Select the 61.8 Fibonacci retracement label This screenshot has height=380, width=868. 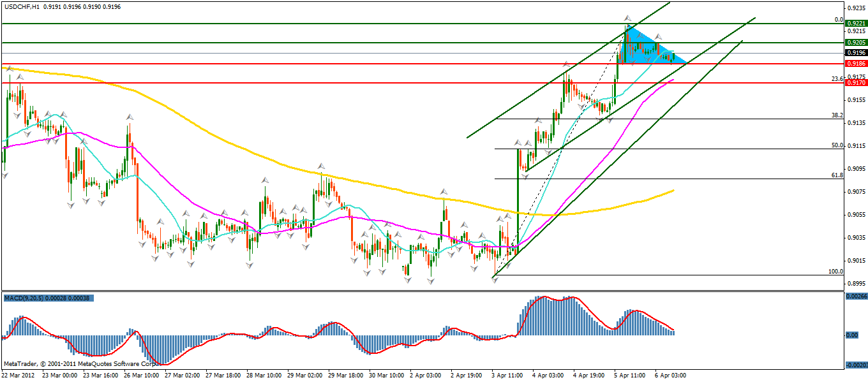[837, 175]
